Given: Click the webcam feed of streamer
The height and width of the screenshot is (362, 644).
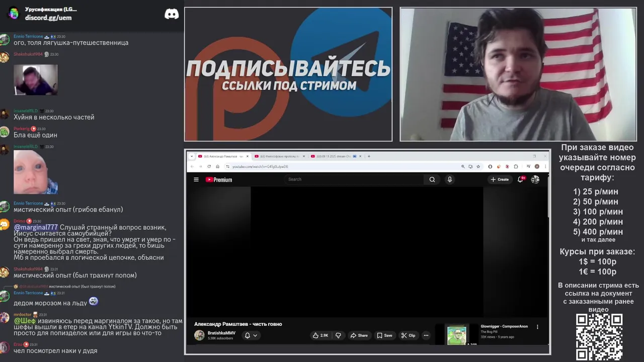Looking at the screenshot, I should pos(518,74).
